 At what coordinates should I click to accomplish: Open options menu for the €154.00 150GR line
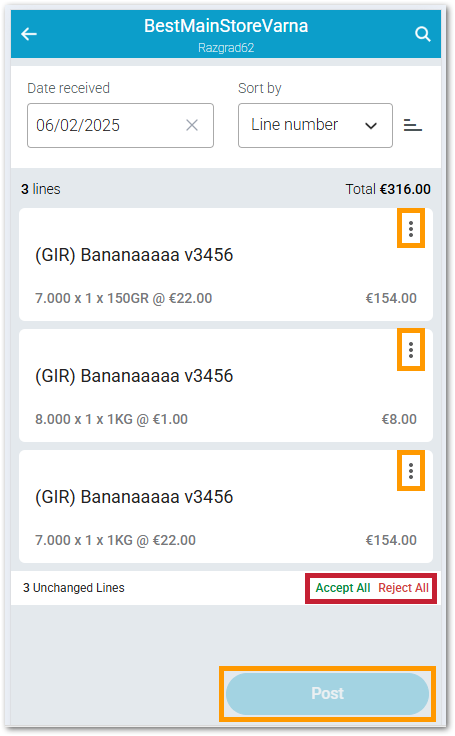click(411, 229)
